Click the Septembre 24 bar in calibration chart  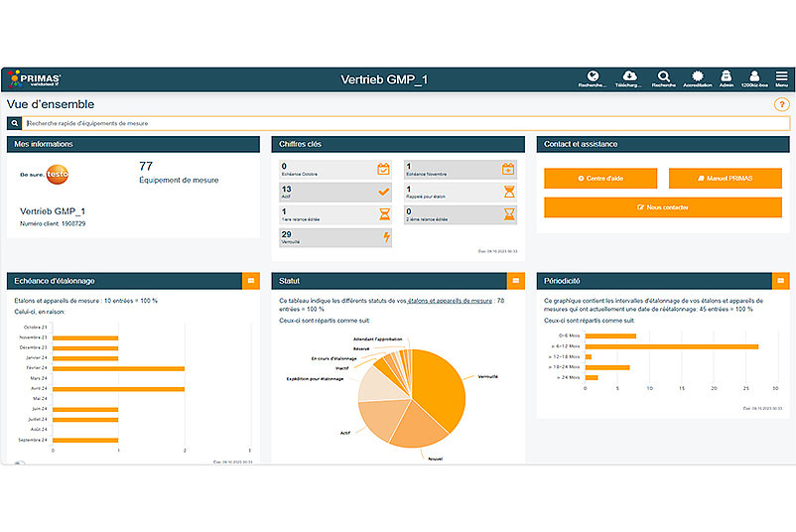point(85,440)
